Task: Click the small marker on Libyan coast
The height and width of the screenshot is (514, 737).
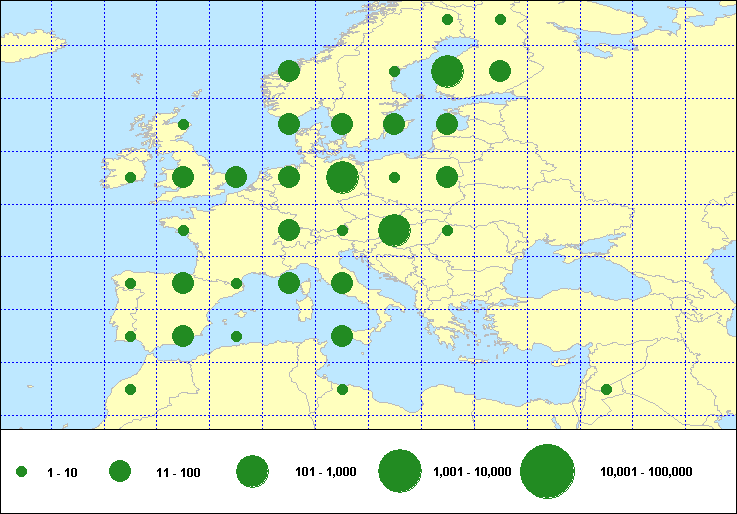Action: point(342,389)
